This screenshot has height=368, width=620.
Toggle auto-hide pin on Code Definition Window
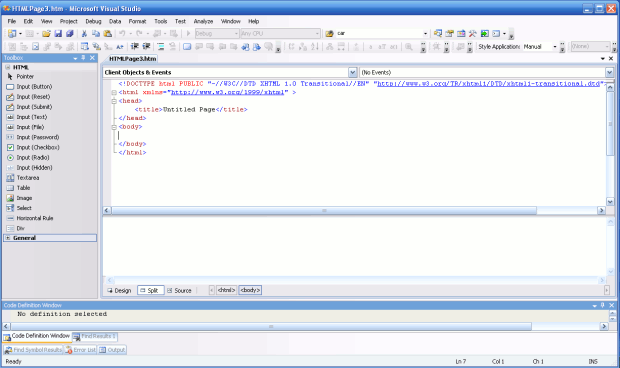603,305
